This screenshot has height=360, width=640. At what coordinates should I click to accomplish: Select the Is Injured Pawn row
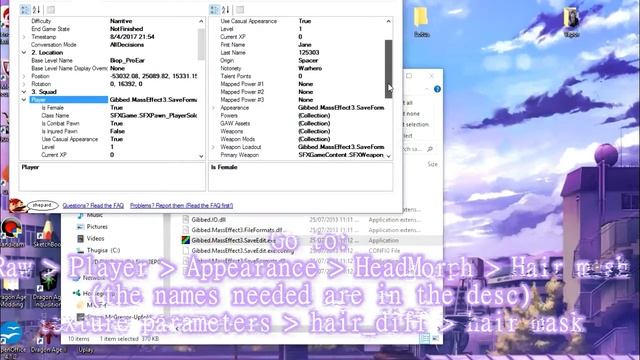tap(112, 131)
